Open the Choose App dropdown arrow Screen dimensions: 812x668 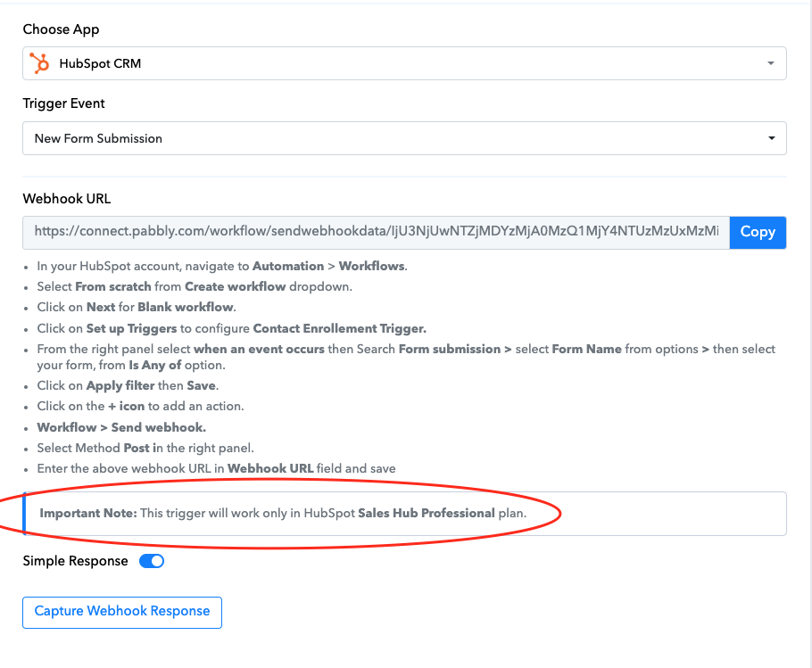tap(771, 63)
